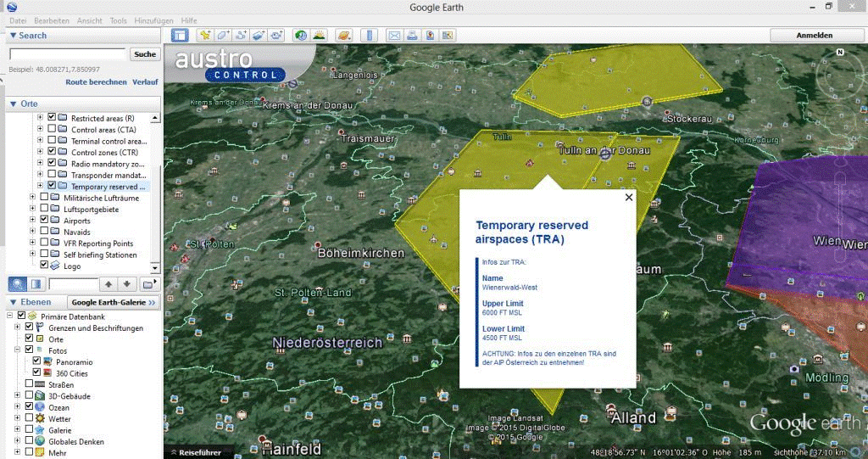868x459 pixels.
Task: Click the Route berechnen link
Action: [97, 81]
